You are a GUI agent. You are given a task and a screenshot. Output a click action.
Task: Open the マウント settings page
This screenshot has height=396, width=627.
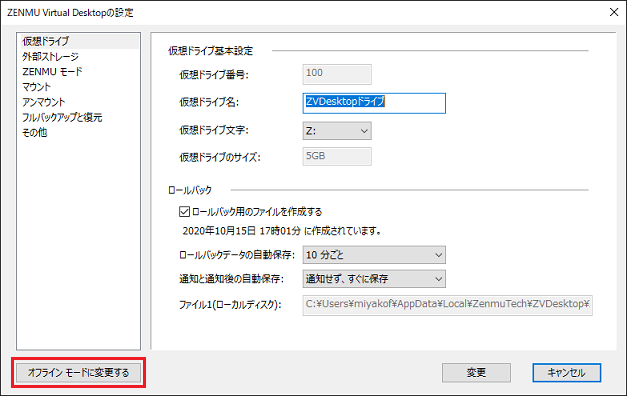36,87
